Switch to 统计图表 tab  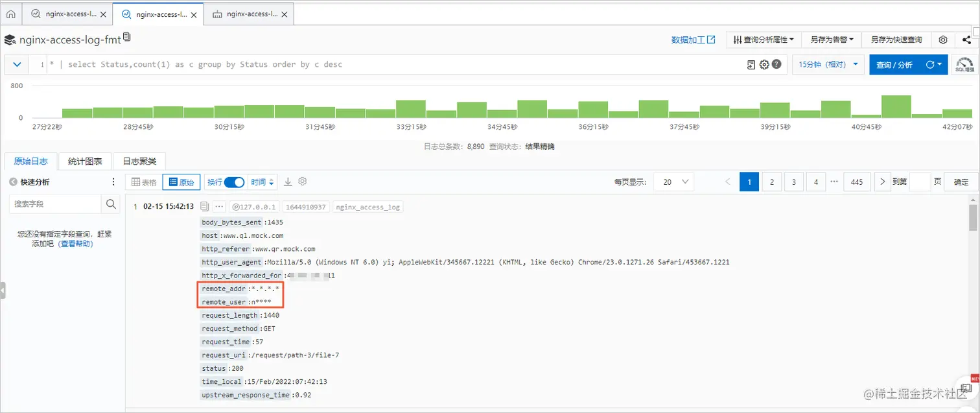[x=85, y=161]
